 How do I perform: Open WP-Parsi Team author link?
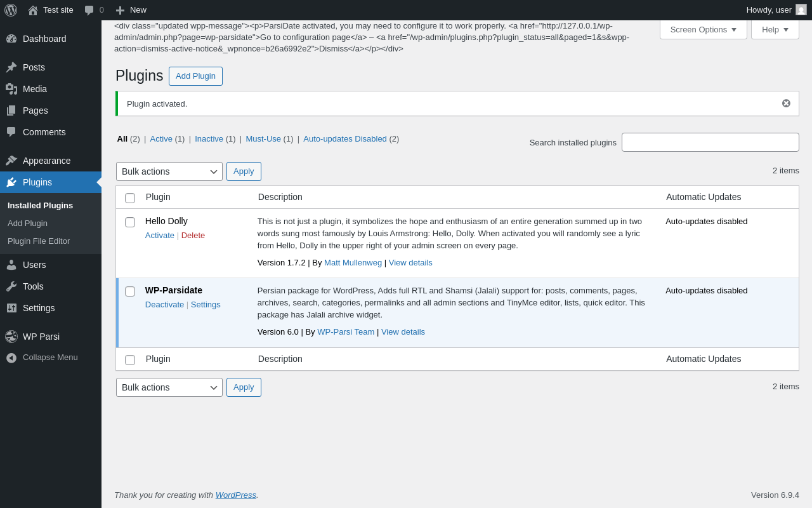point(346,332)
